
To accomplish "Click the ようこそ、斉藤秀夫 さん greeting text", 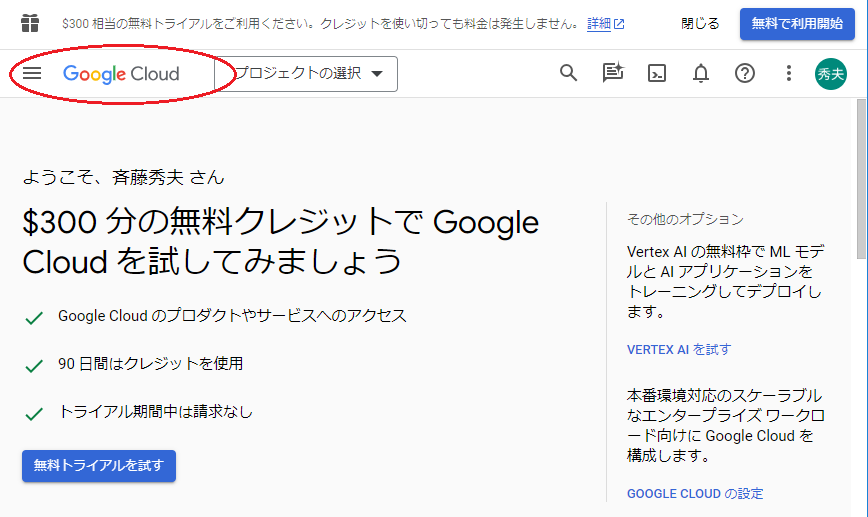I will pos(123,177).
